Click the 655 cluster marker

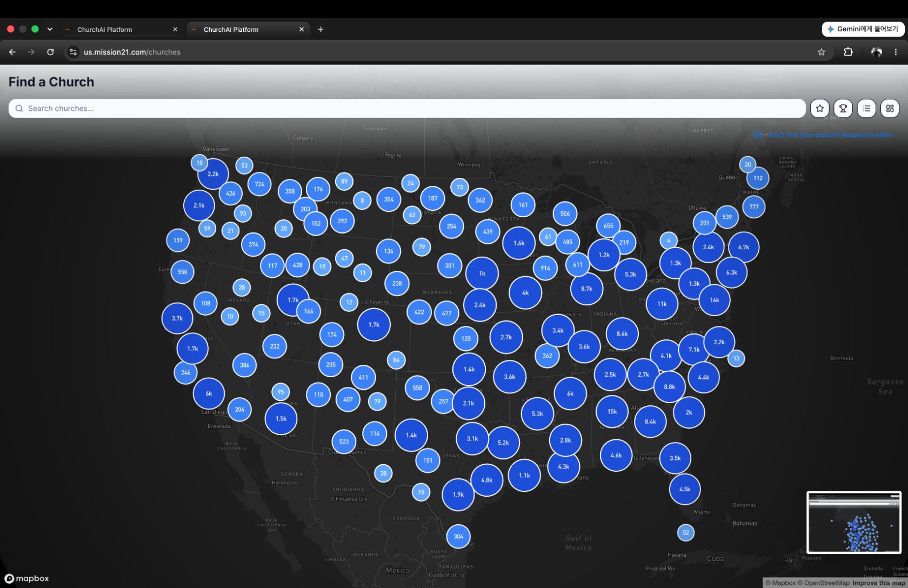[609, 226]
